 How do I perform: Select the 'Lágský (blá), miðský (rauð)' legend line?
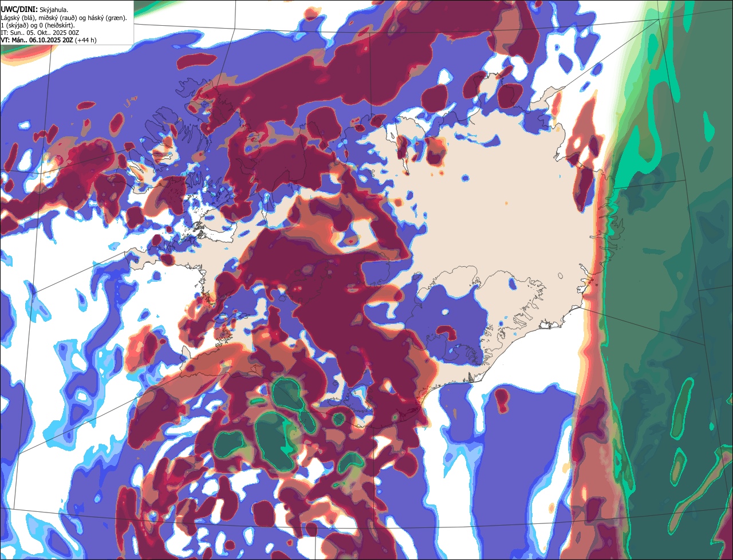point(64,18)
